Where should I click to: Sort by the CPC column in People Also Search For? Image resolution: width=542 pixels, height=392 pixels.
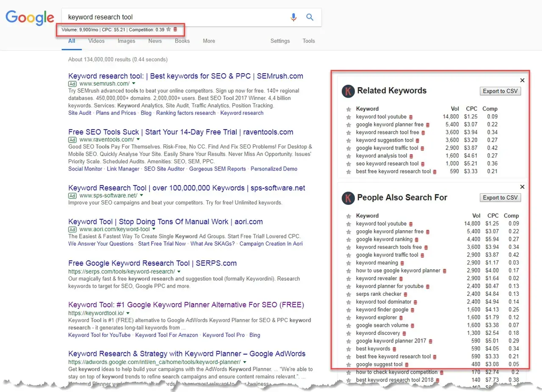coord(493,216)
